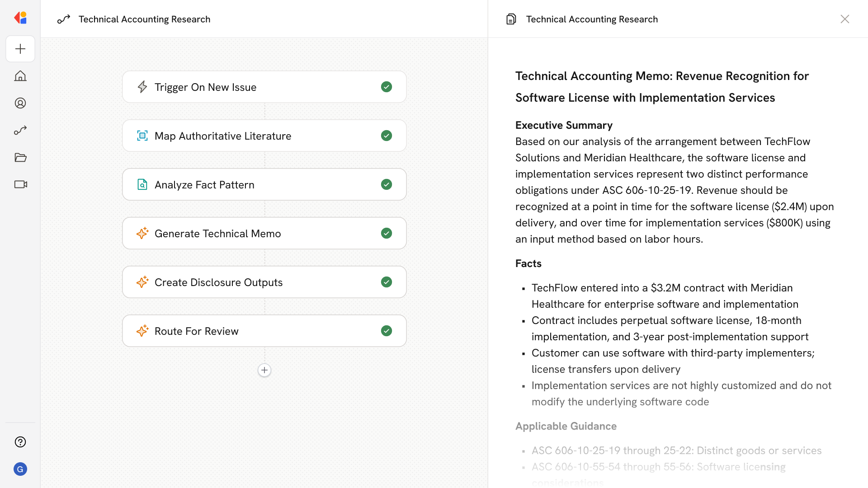Click the memo document icon in panel header
The width and height of the screenshot is (868, 488).
tap(511, 19)
